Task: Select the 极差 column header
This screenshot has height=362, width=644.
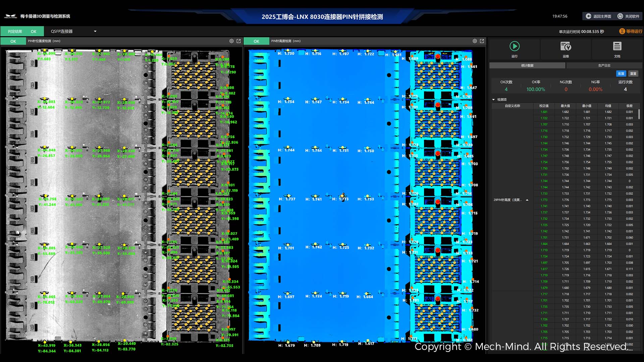Action: point(630,106)
